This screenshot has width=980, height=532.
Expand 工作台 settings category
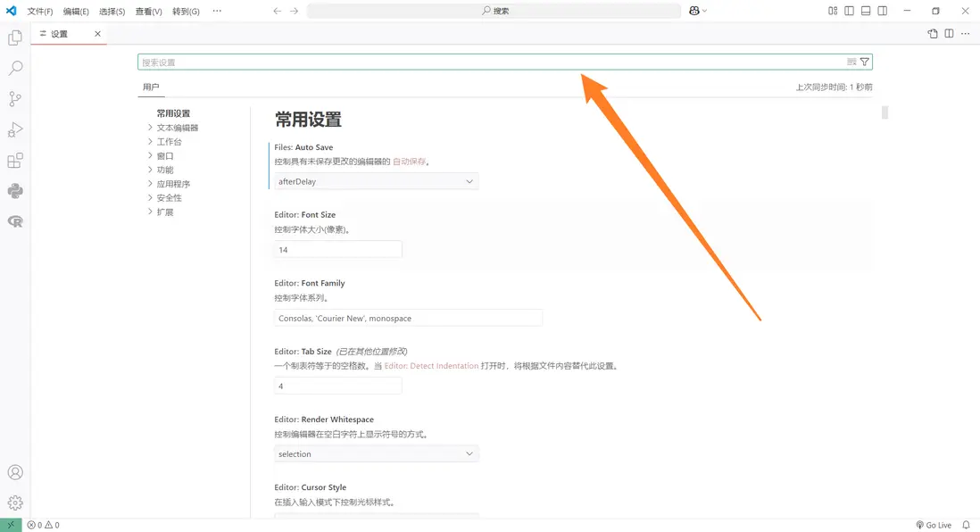164,141
